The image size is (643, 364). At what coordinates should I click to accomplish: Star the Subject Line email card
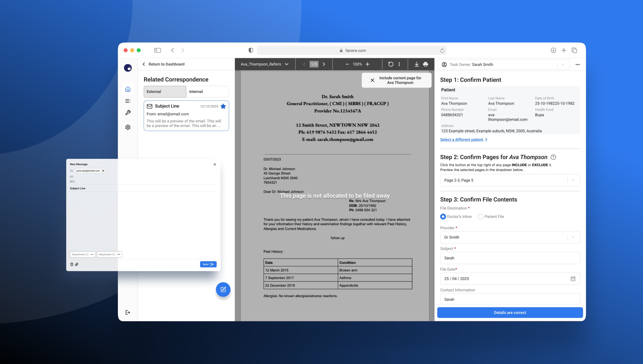point(223,106)
